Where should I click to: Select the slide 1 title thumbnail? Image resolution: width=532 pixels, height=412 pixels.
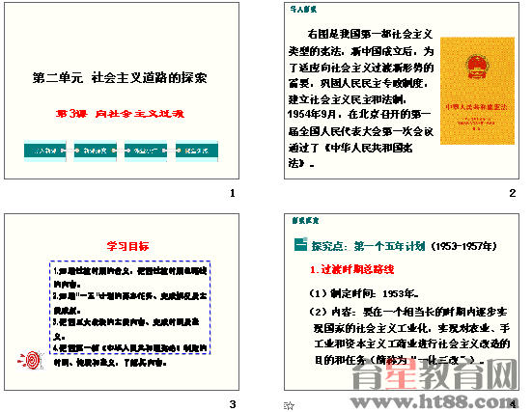[x=122, y=91]
